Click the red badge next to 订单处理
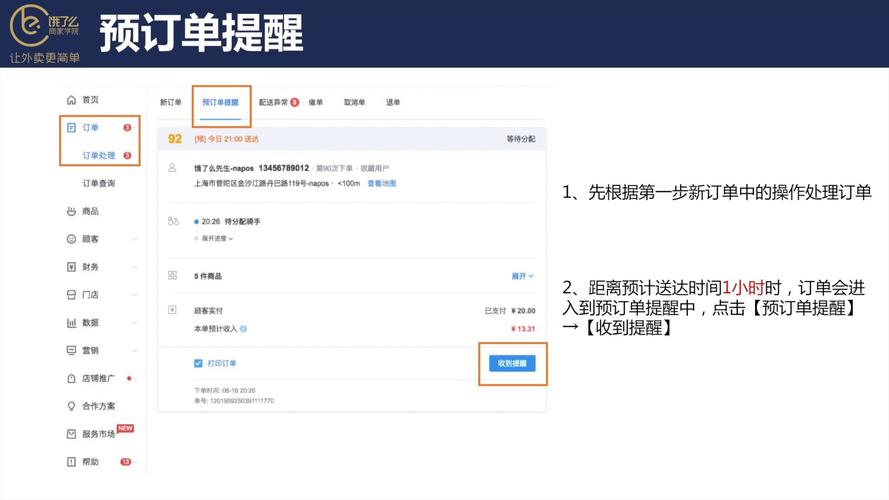Image resolution: width=889 pixels, height=500 pixels. [x=127, y=155]
